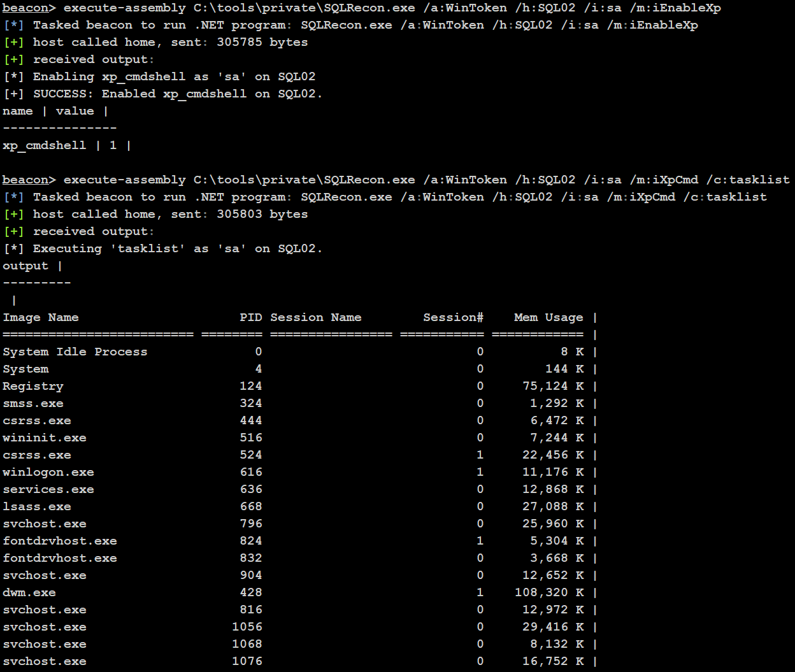
Task: Click memory value '108,320 K' of dwm.exe
Action: (549, 592)
